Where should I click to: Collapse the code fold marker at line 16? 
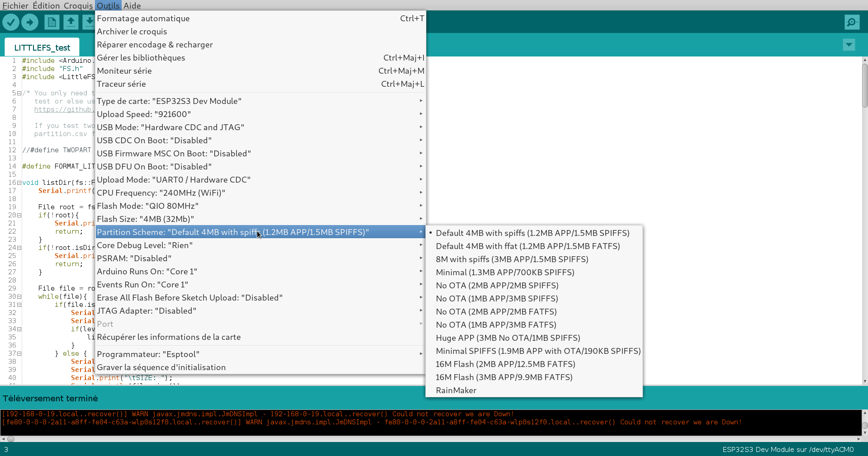(19, 183)
